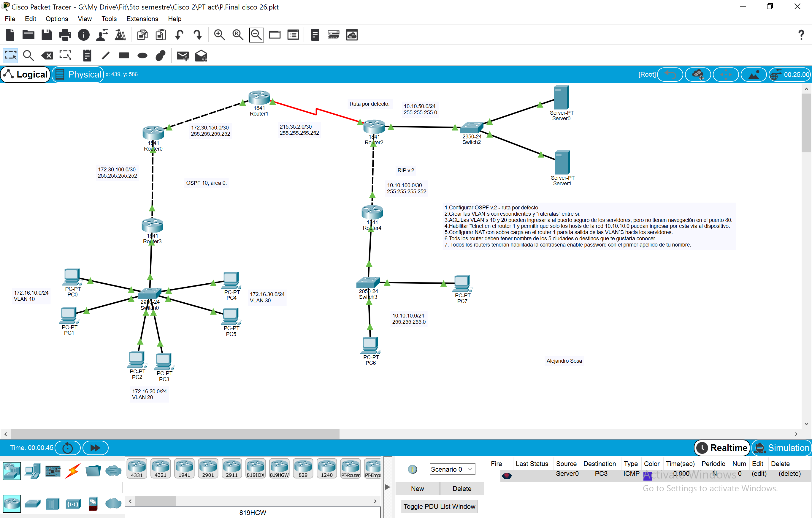
Task: Select the Inspect magnifier tool
Action: point(28,56)
